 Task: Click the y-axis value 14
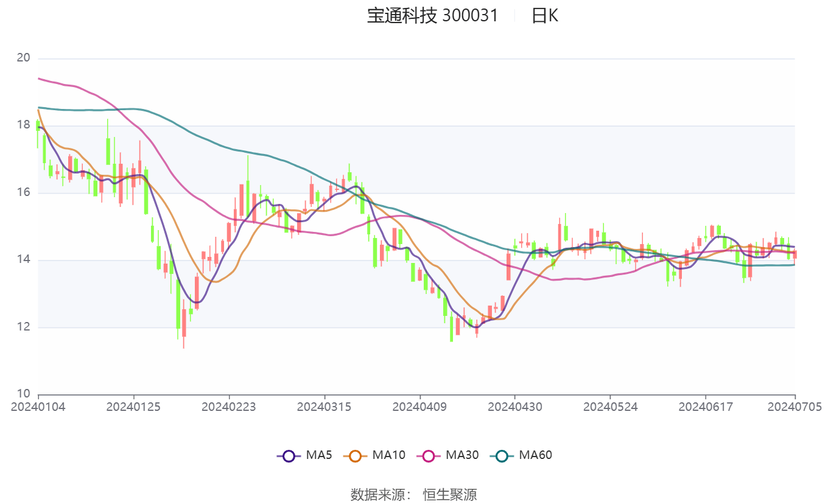(23, 260)
